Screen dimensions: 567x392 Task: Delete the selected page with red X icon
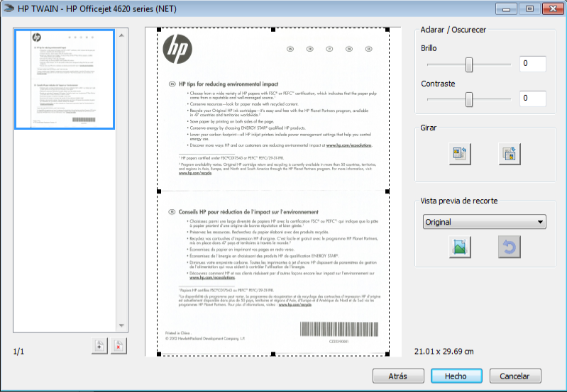(x=119, y=346)
